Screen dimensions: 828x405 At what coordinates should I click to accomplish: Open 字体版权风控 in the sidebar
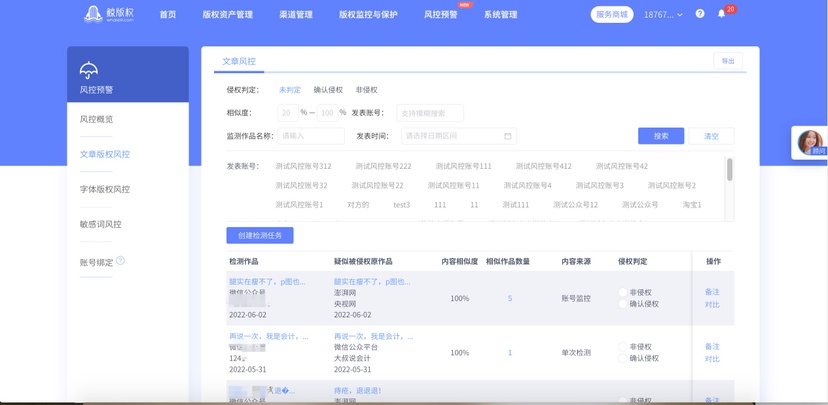(105, 189)
